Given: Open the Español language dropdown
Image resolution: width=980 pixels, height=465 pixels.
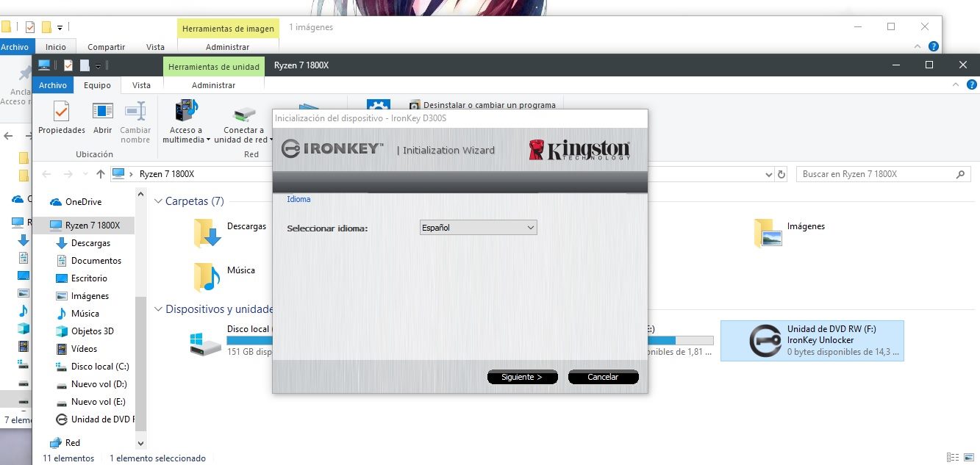Looking at the screenshot, I should click(478, 228).
